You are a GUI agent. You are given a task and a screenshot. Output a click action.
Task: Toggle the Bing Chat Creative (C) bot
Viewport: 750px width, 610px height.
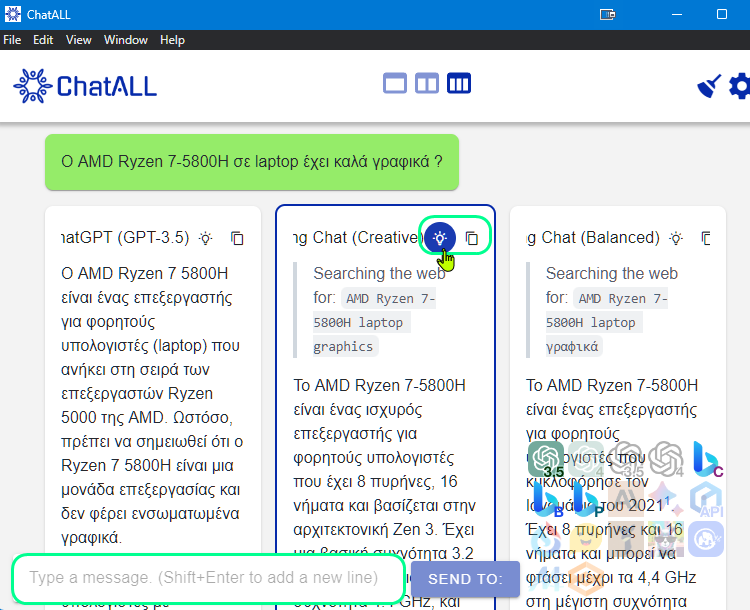(707, 459)
